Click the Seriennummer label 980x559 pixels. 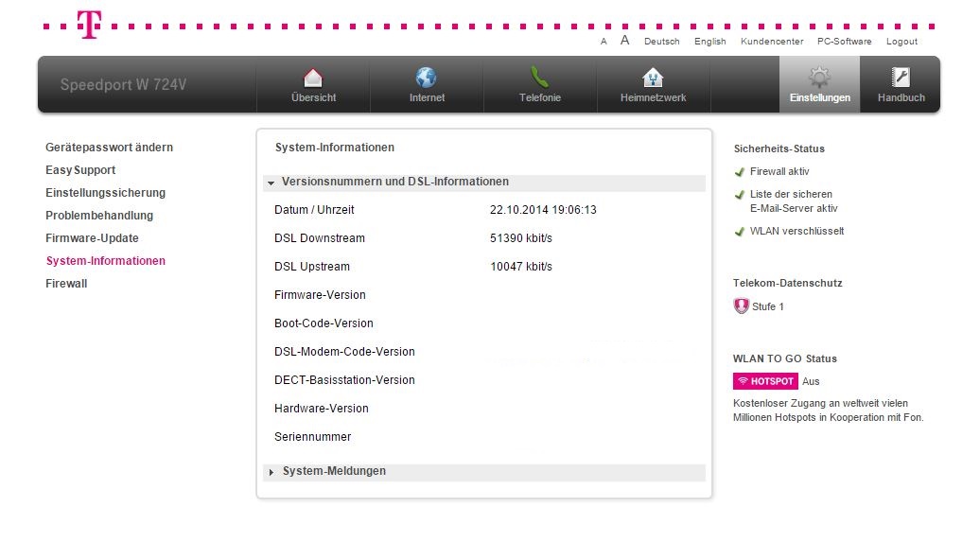(312, 437)
